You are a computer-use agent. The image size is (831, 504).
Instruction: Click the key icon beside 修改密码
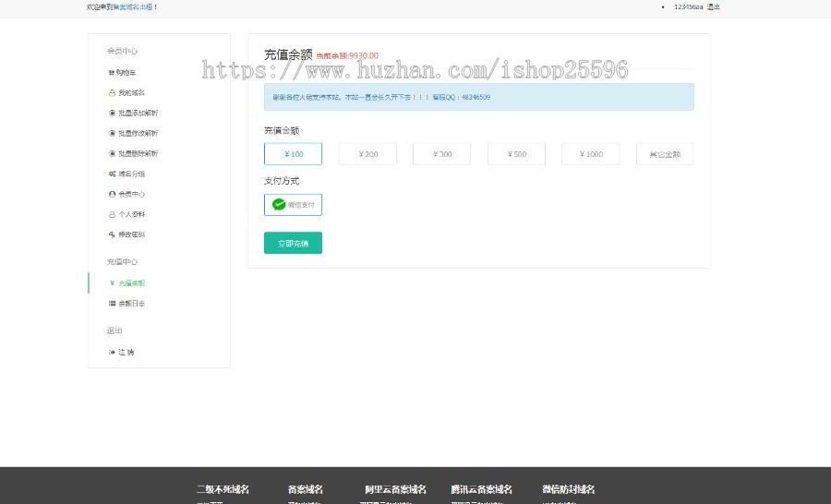112,234
